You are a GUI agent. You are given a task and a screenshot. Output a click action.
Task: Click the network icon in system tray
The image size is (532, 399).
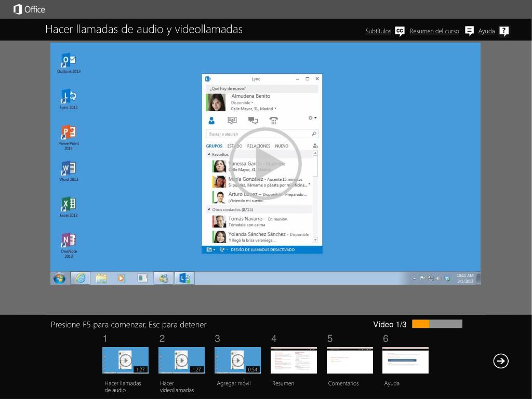click(x=431, y=278)
